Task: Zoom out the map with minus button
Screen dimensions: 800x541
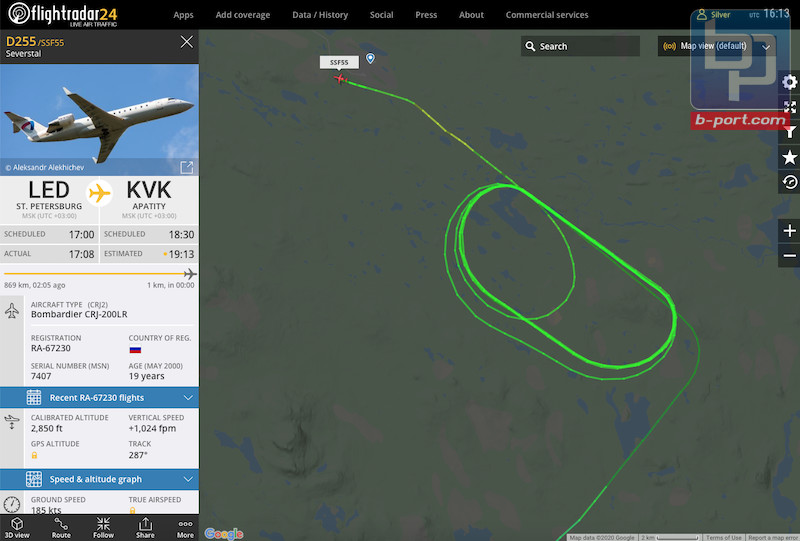Action: tap(789, 255)
